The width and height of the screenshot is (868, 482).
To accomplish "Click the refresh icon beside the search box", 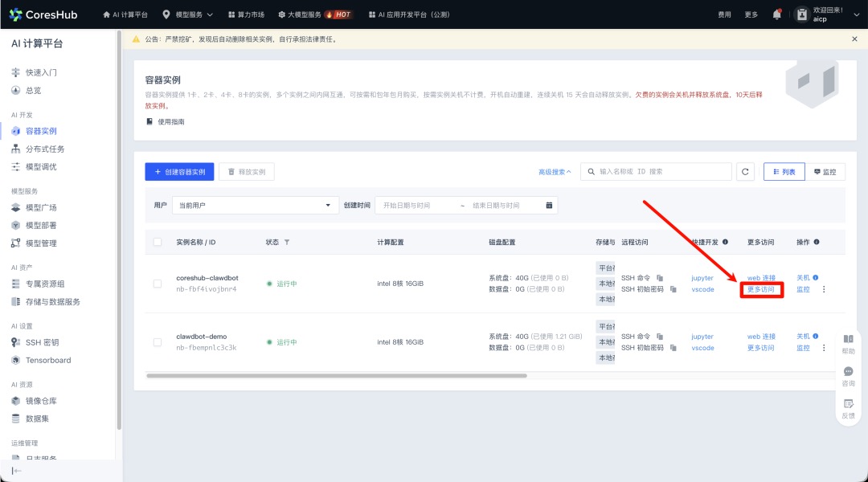I will click(746, 172).
